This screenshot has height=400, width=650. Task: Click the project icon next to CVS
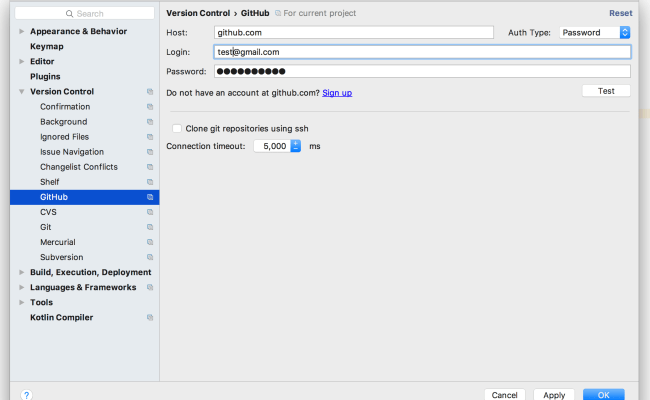pyautogui.click(x=150, y=212)
